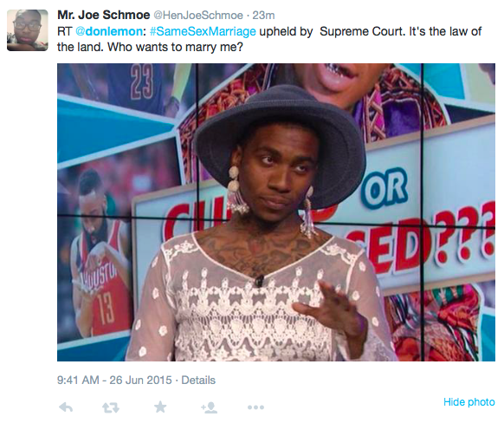504x423 pixels.
Task: Click the 23m relative timestamp
Action: tap(263, 16)
